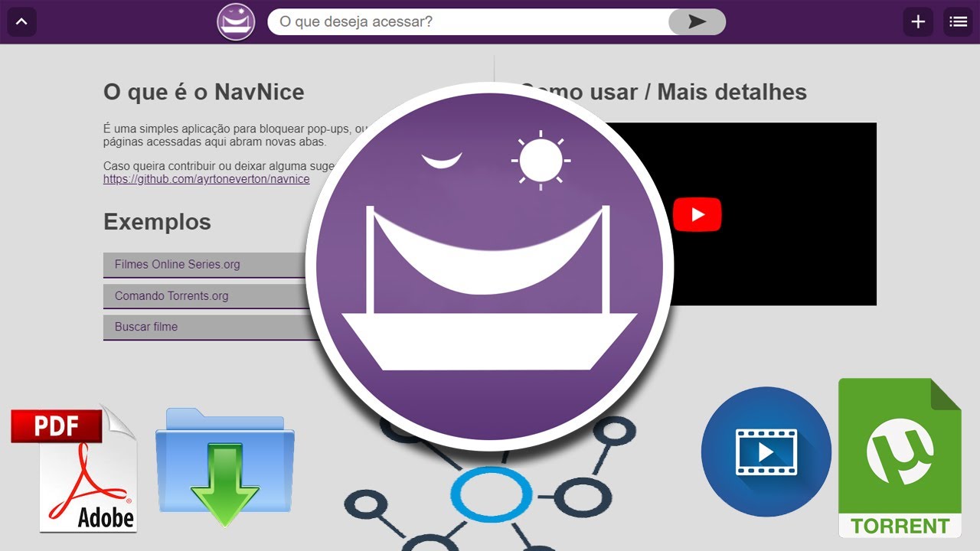Image resolution: width=980 pixels, height=551 pixels.
Task: Add a new tab with the plus icon
Action: click(918, 21)
